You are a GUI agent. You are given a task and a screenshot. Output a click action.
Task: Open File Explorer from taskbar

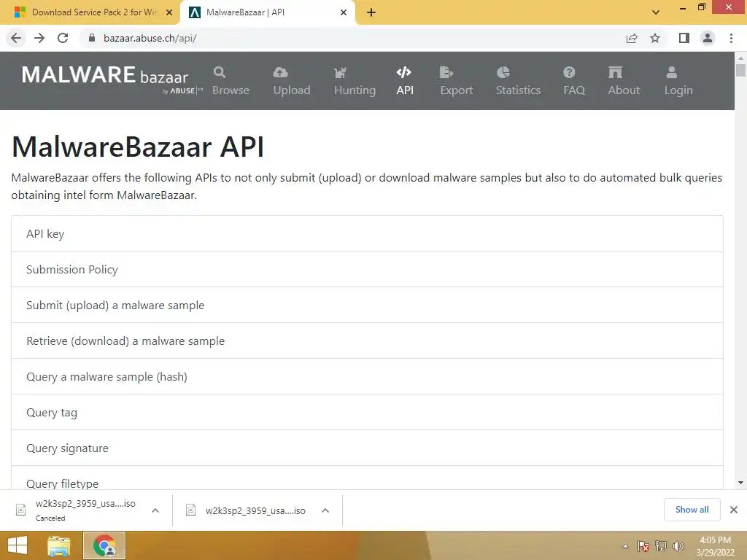[x=59, y=545]
